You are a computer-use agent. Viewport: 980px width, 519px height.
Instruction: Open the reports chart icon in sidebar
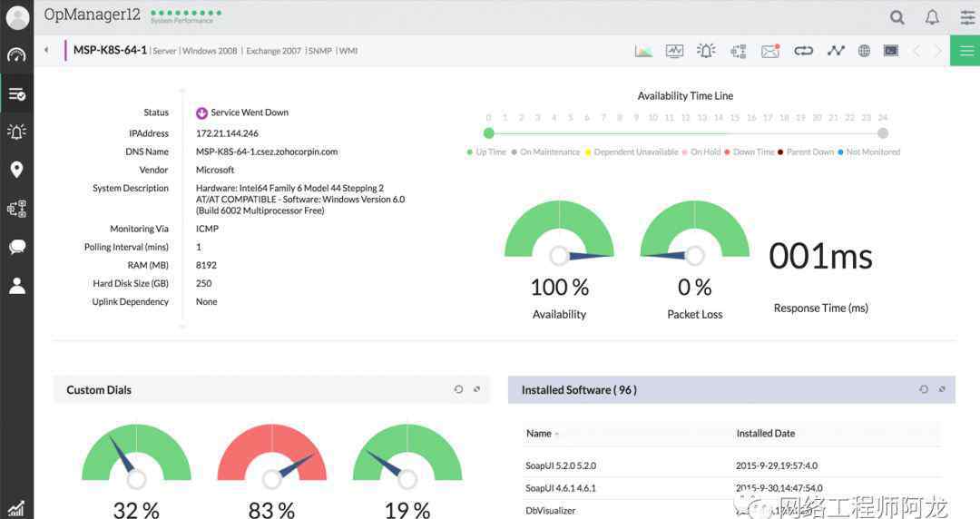point(17,508)
